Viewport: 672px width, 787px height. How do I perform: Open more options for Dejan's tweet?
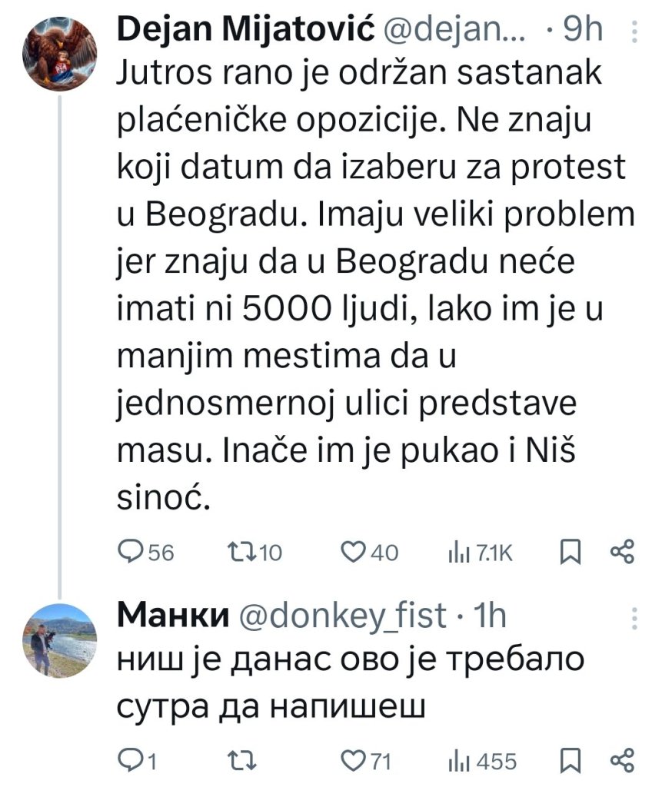[634, 31]
